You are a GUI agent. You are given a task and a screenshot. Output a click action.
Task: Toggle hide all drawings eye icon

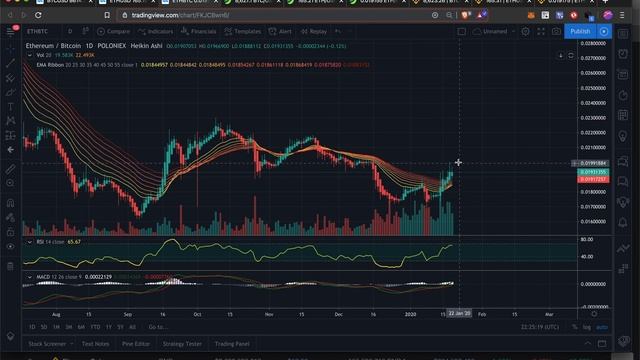click(11, 247)
